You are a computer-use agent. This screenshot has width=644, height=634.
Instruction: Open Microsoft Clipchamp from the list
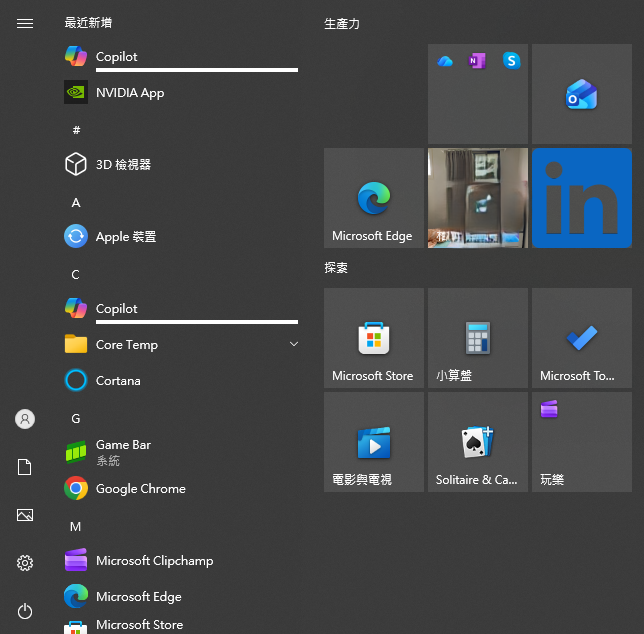[x=181, y=560]
